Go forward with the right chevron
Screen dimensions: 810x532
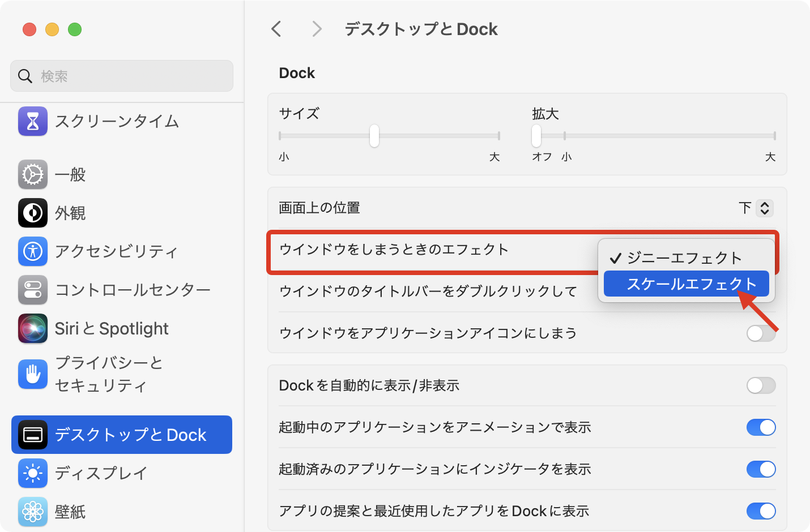[x=317, y=29]
